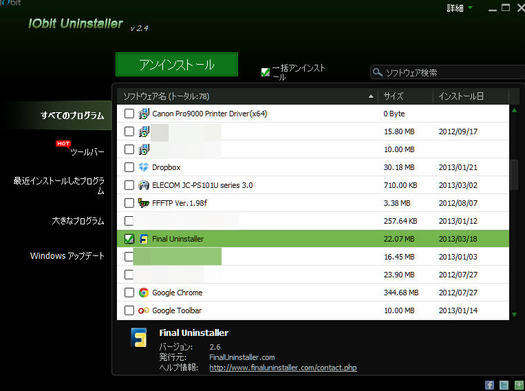Check the 15.80 MB row checkbox
Image resolution: width=525 pixels, height=391 pixels.
point(129,132)
